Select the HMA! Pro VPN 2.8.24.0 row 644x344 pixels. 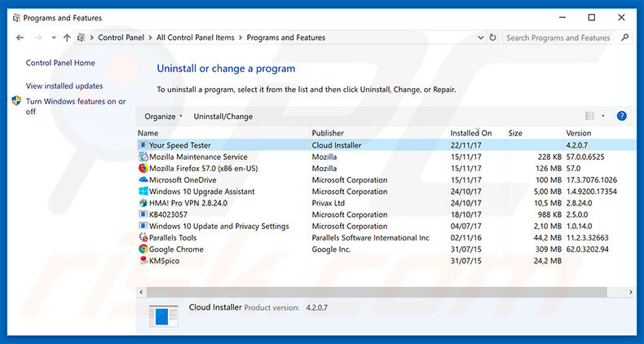pyautogui.click(x=386, y=203)
